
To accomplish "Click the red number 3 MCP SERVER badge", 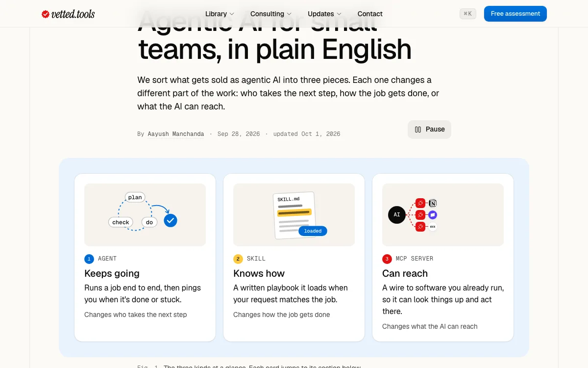I will click(387, 259).
